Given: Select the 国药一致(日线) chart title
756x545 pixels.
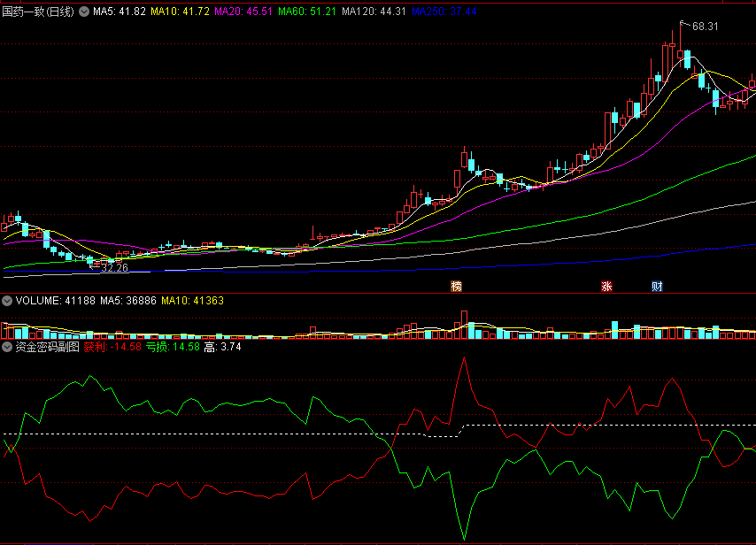Looking at the screenshot, I should click(38, 12).
